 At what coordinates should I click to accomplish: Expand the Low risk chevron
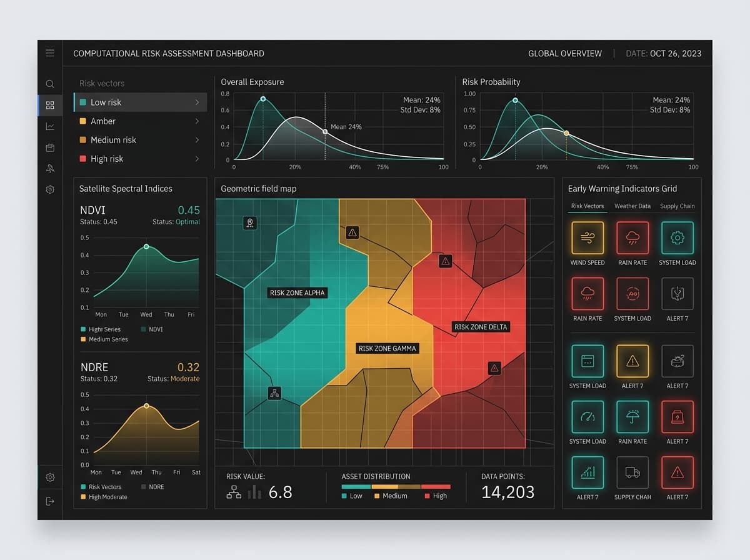coord(197,102)
